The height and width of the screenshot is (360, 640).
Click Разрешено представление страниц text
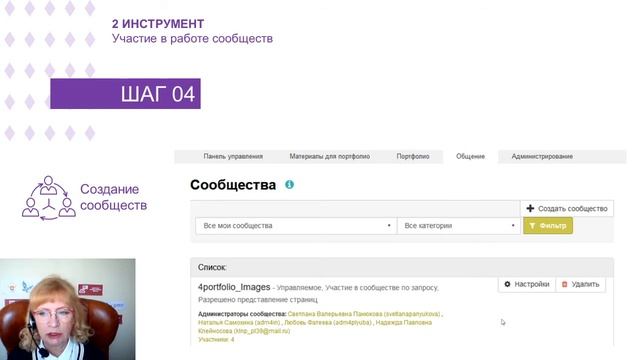click(258, 300)
